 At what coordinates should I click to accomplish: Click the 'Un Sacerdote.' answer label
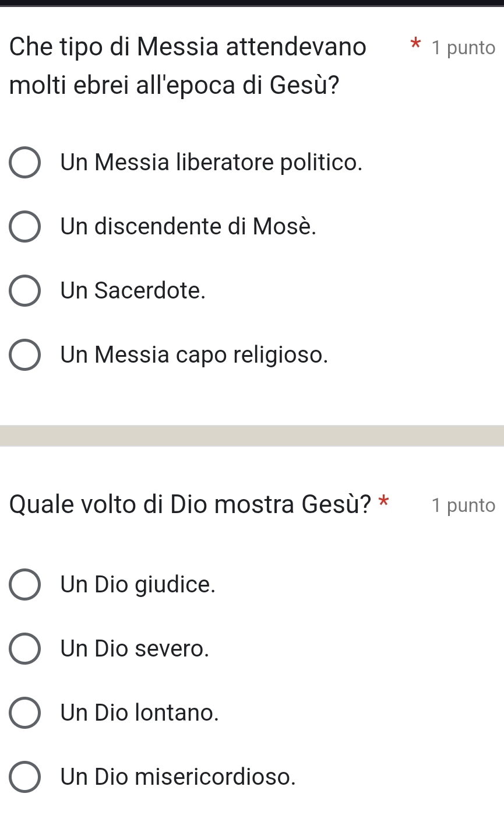pos(133,290)
